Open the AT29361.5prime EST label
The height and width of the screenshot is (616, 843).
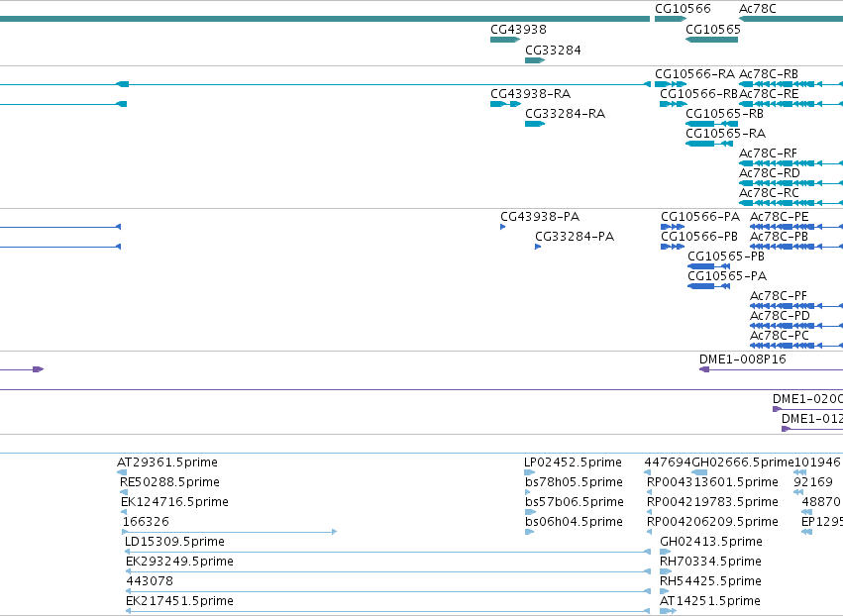tap(167, 462)
